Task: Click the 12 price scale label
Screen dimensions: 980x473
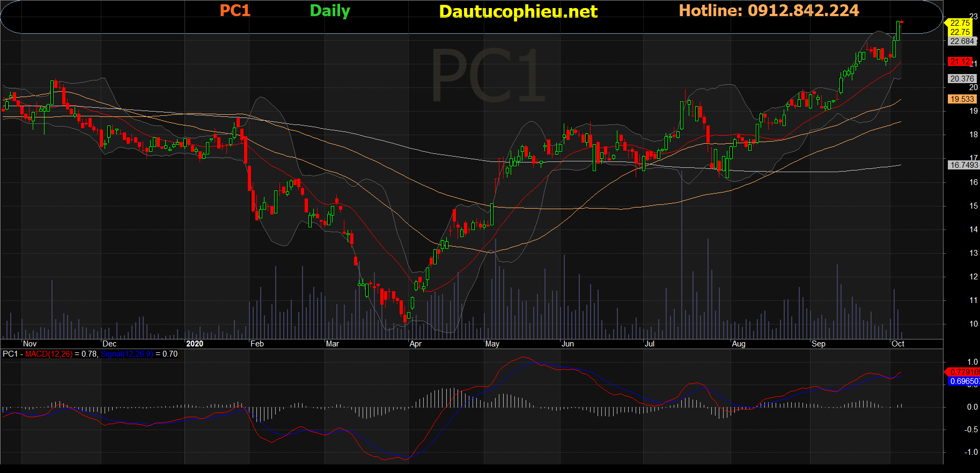Action: (974, 277)
